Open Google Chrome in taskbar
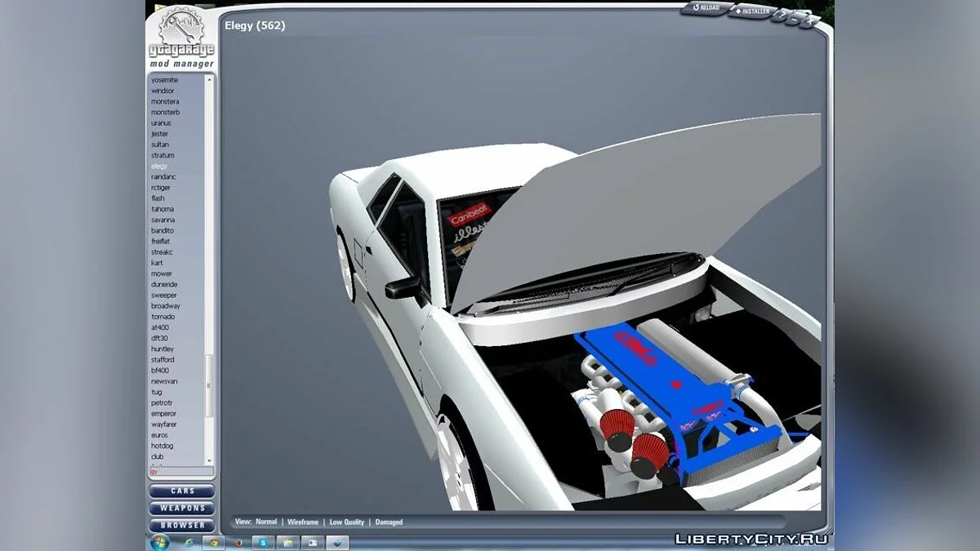 (x=214, y=543)
